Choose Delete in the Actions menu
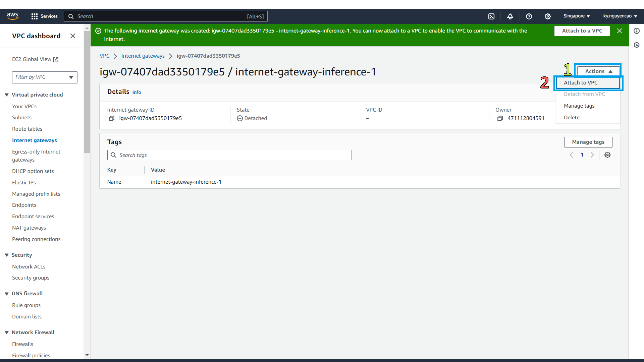This screenshot has width=644, height=362. (588, 118)
